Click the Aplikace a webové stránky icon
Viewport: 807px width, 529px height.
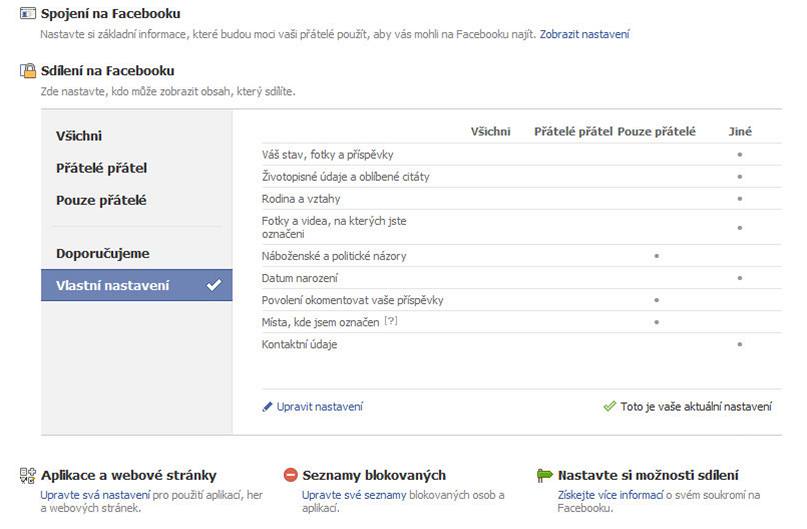coord(28,476)
